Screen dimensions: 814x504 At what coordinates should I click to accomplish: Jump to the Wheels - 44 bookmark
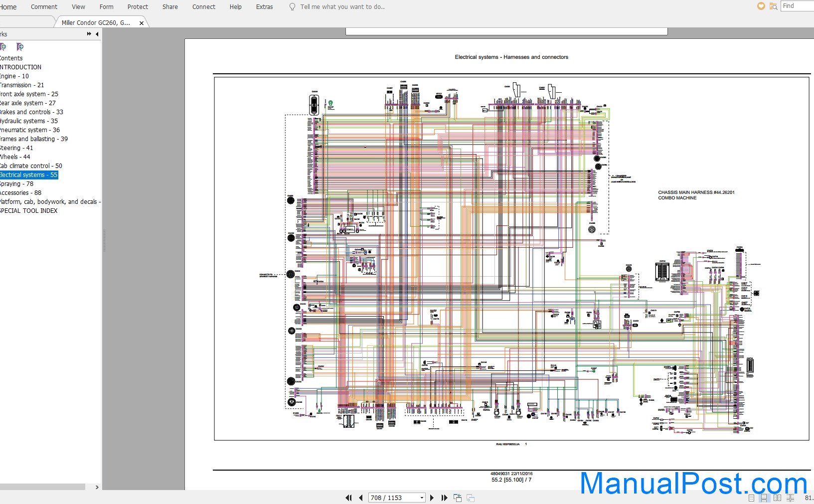(15, 157)
